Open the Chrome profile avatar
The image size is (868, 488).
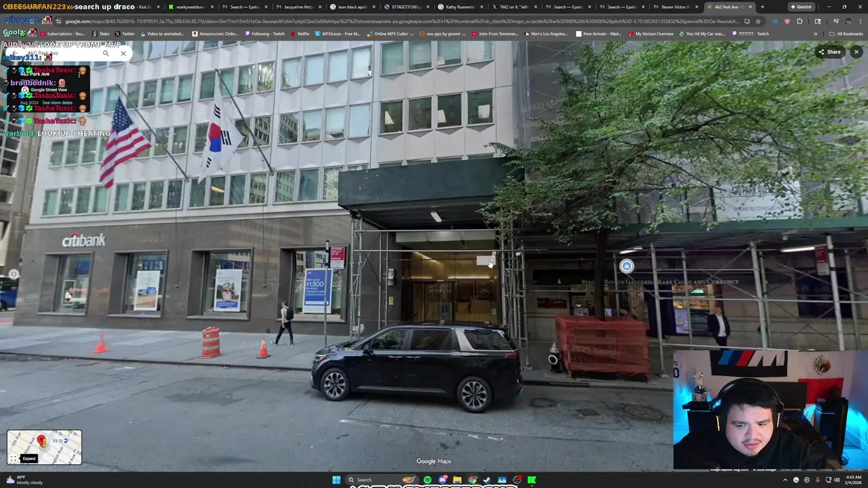(x=848, y=21)
